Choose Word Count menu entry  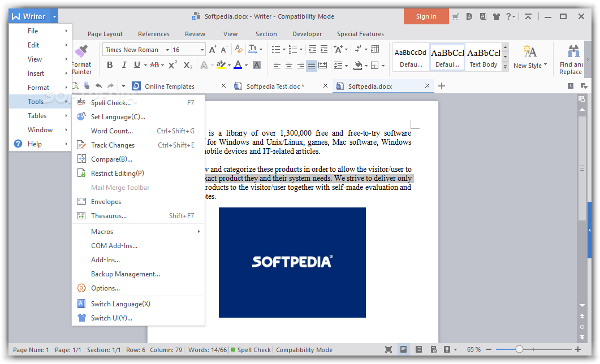tap(138, 131)
